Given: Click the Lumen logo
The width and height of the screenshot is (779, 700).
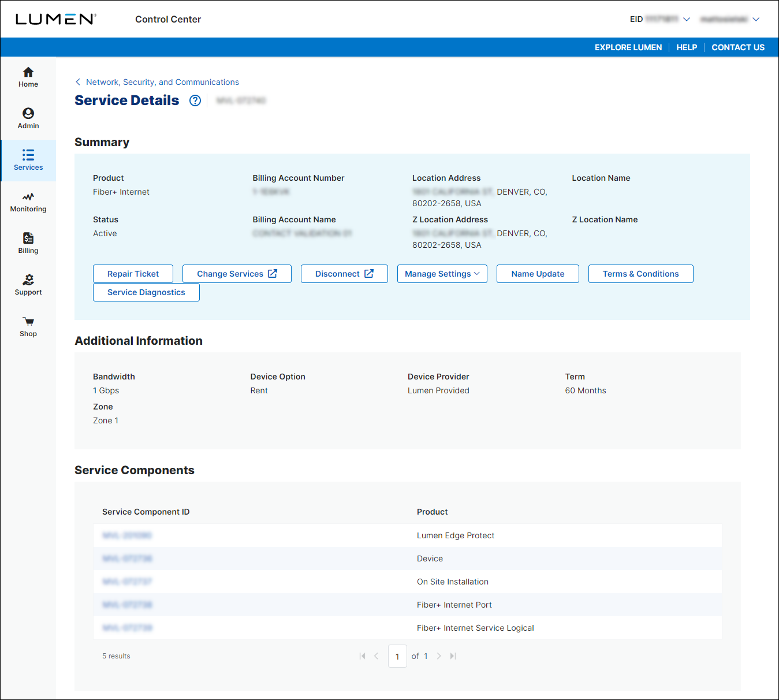Looking at the screenshot, I should (55, 19).
